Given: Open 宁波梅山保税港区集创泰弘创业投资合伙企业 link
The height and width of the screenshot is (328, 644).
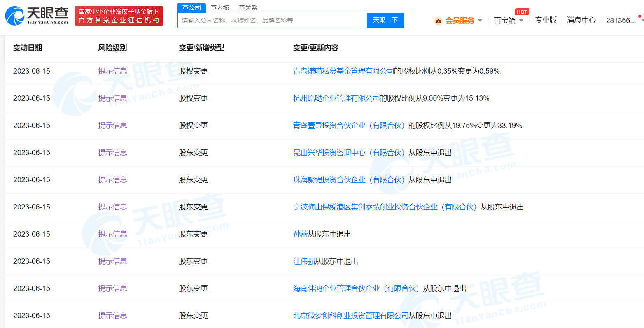Looking at the screenshot, I should [385, 207].
